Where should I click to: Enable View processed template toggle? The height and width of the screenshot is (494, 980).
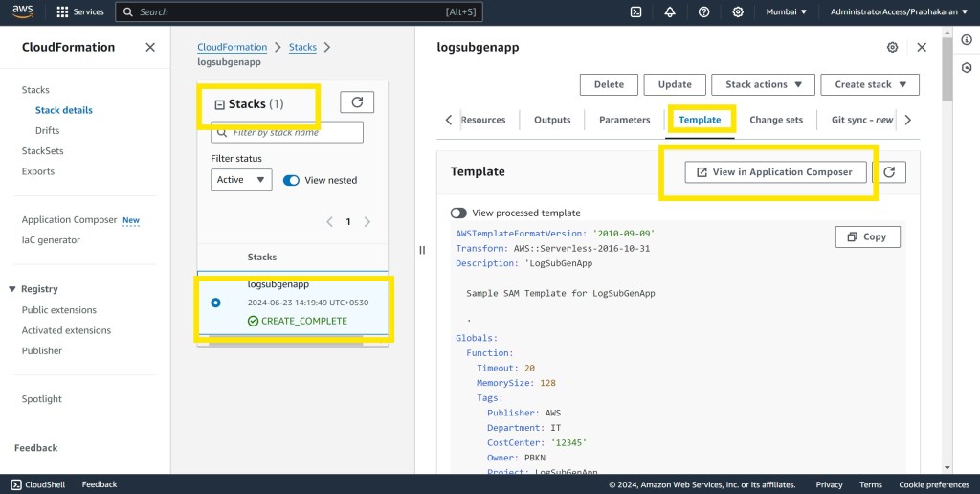tap(458, 213)
